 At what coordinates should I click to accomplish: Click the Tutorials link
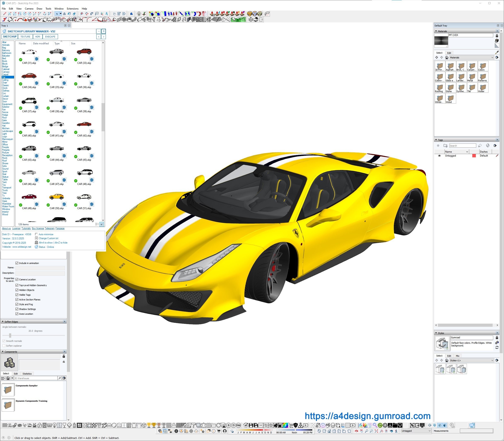(x=26, y=228)
